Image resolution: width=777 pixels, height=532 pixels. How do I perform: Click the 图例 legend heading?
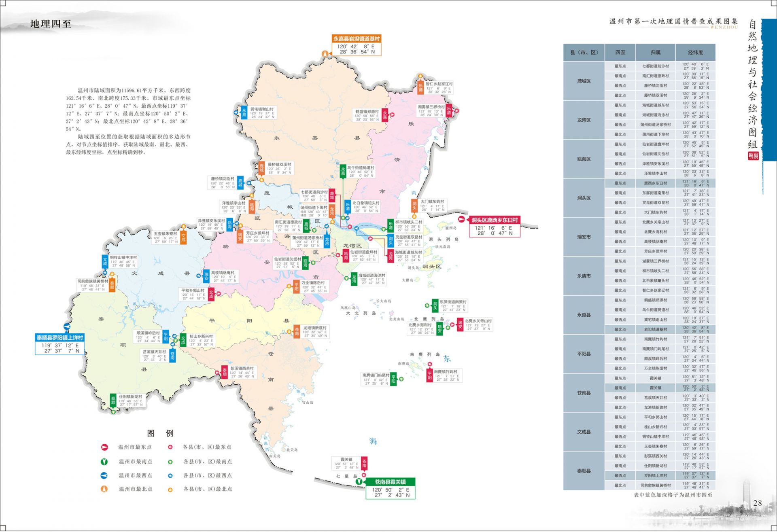(160, 433)
